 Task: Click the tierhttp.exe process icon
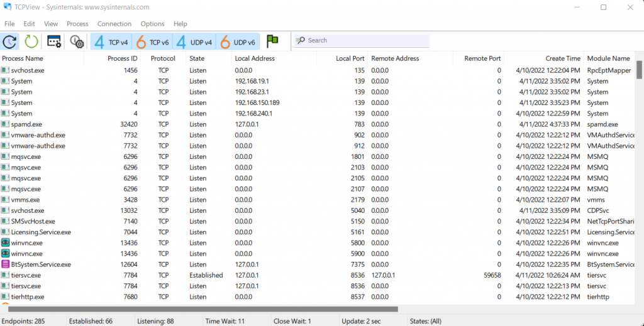coord(5,296)
